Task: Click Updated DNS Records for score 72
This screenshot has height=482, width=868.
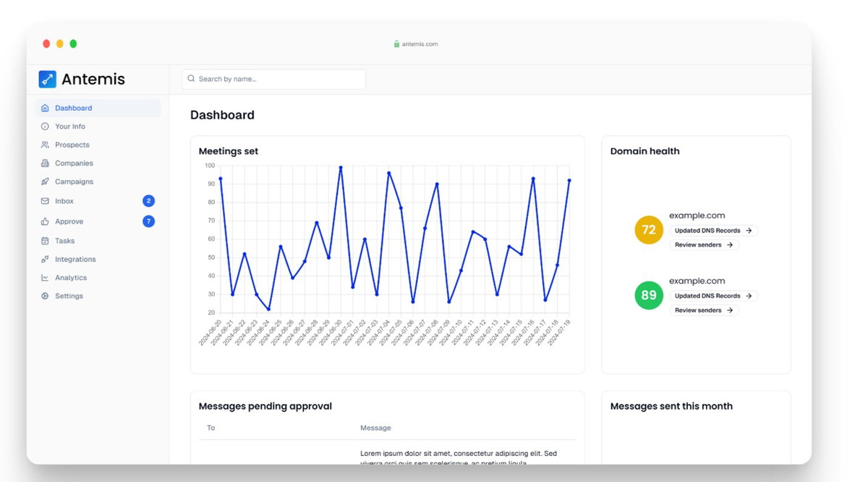Action: point(712,231)
